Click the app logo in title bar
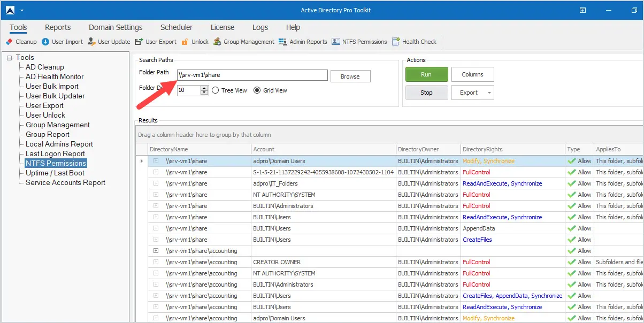 click(x=10, y=10)
